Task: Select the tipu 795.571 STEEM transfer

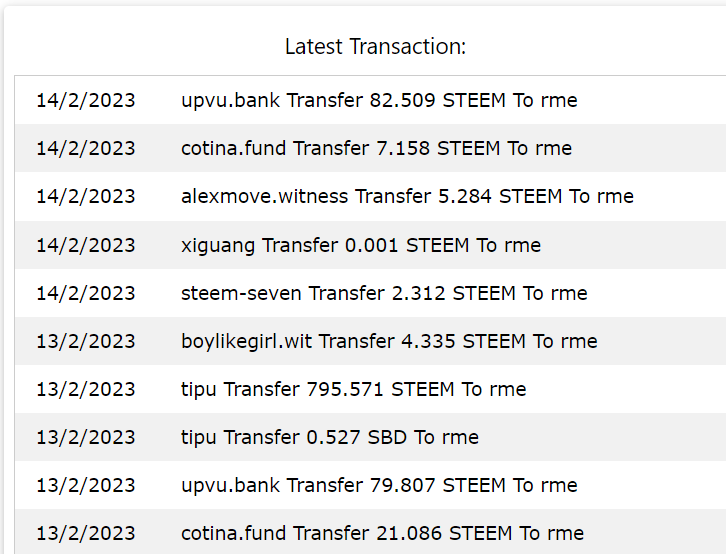Action: coord(370,389)
